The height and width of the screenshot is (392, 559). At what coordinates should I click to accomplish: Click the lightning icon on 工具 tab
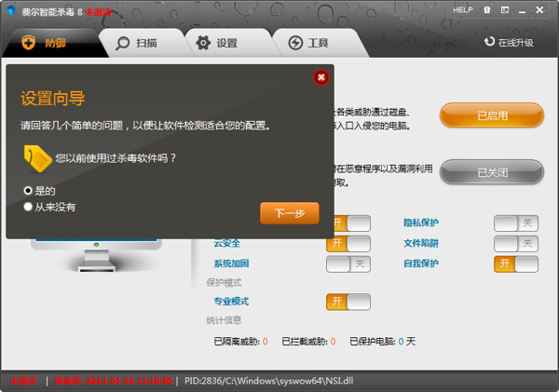294,43
